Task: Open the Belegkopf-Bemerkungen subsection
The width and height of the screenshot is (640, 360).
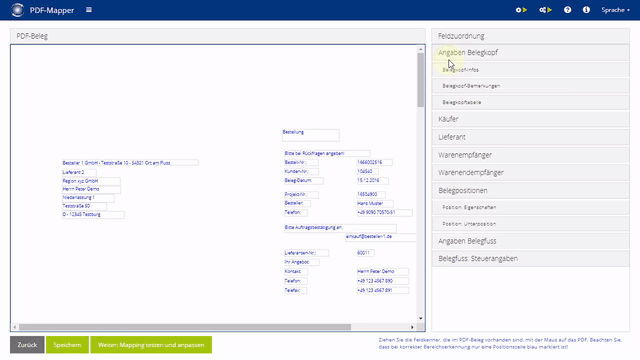Action: [x=531, y=86]
